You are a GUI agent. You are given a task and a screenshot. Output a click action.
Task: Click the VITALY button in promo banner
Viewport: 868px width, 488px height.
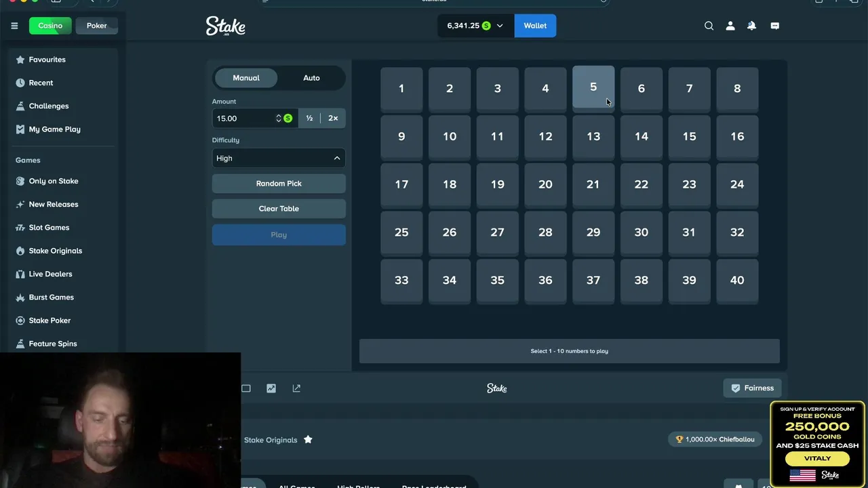(x=817, y=459)
